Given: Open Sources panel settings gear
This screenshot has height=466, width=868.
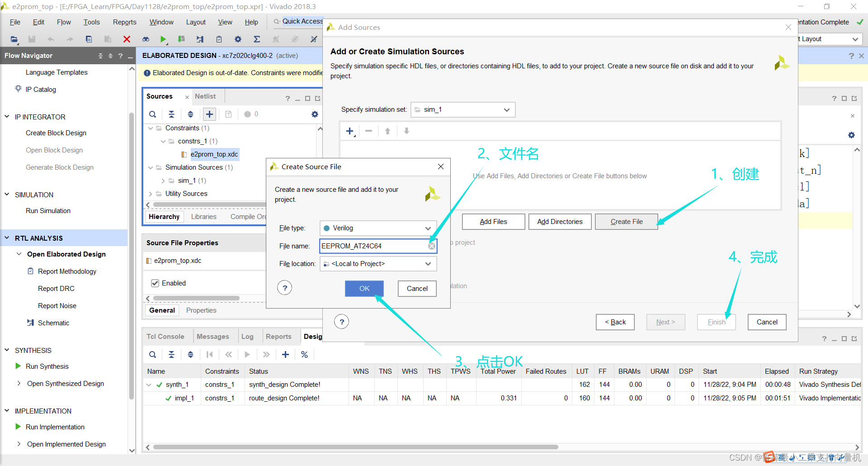Looking at the screenshot, I should (x=315, y=114).
